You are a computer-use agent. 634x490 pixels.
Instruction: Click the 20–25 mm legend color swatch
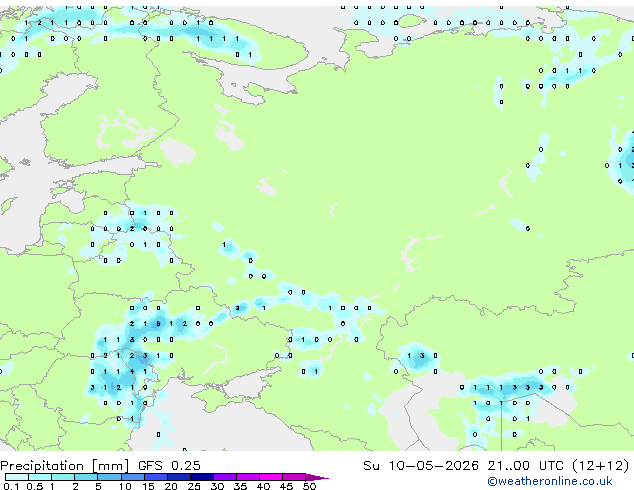(x=178, y=477)
